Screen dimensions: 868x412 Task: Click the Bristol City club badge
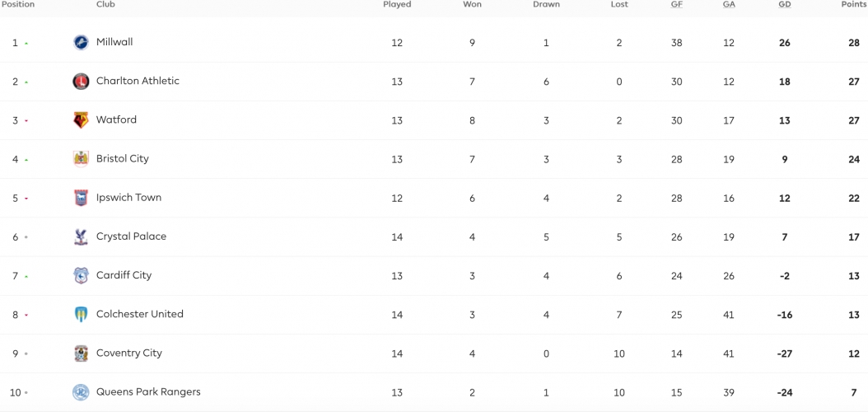click(81, 159)
